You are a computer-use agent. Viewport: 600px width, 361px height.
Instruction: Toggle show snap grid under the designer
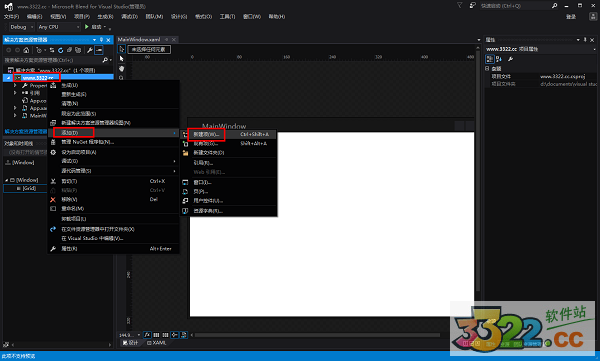[x=156, y=335]
